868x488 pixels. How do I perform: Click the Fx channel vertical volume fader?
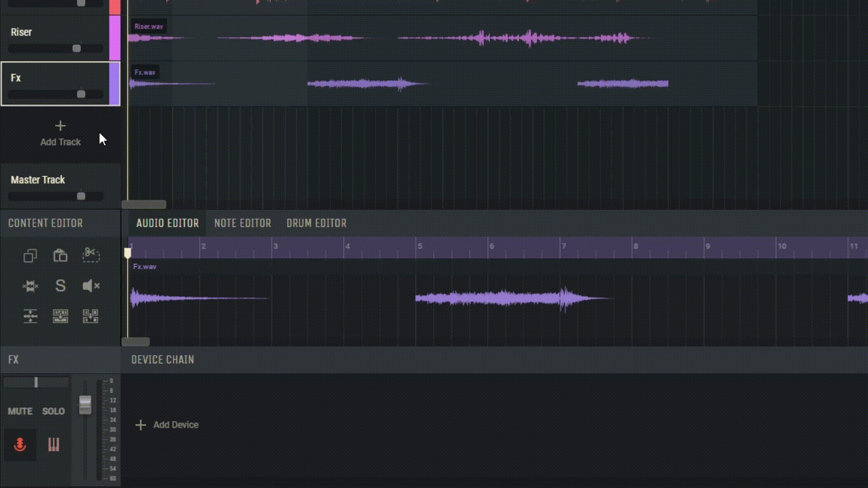[x=85, y=404]
